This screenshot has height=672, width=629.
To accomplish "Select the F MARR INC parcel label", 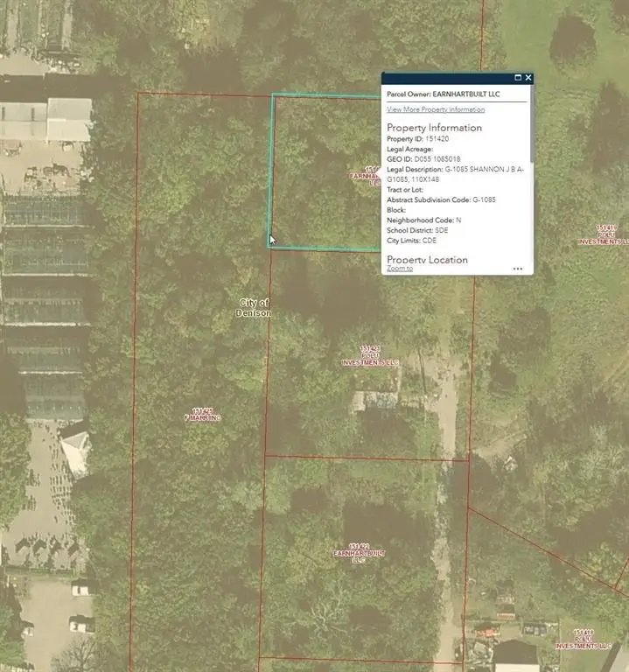I will 203,415.
